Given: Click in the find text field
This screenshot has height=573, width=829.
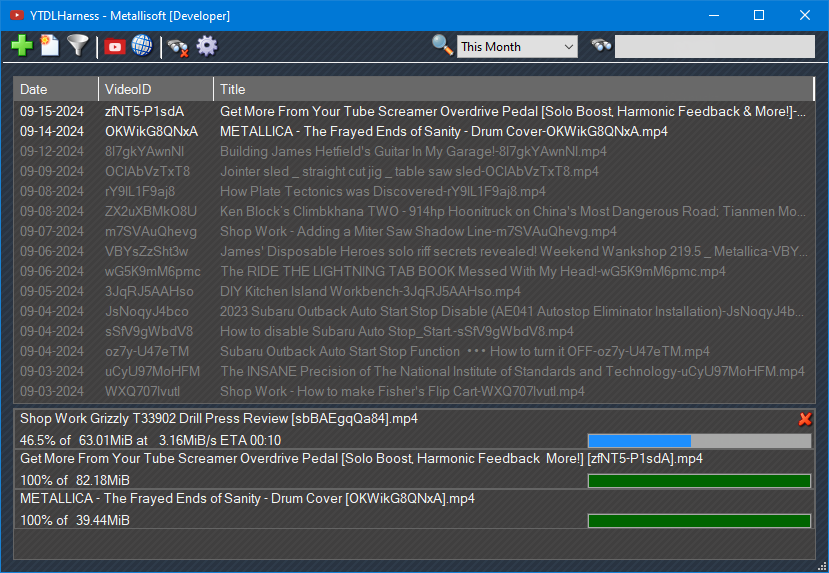Looking at the screenshot, I should pyautogui.click(x=714, y=47).
